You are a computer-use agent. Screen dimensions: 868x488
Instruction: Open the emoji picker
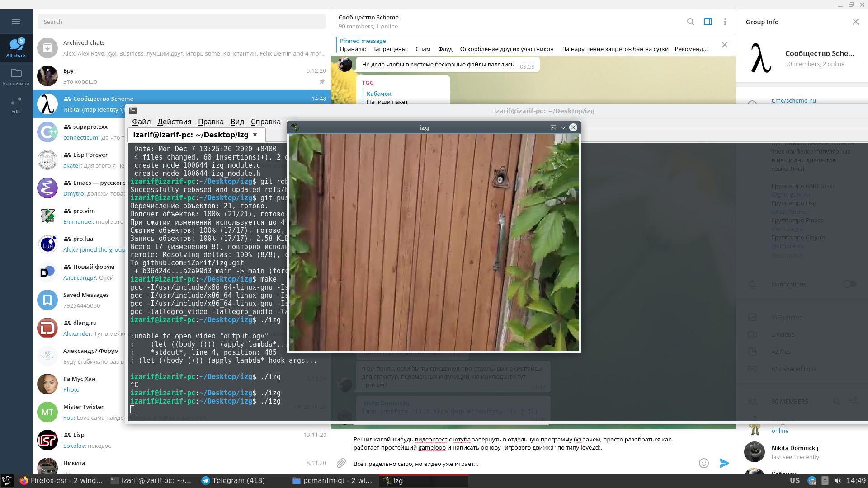(x=703, y=463)
